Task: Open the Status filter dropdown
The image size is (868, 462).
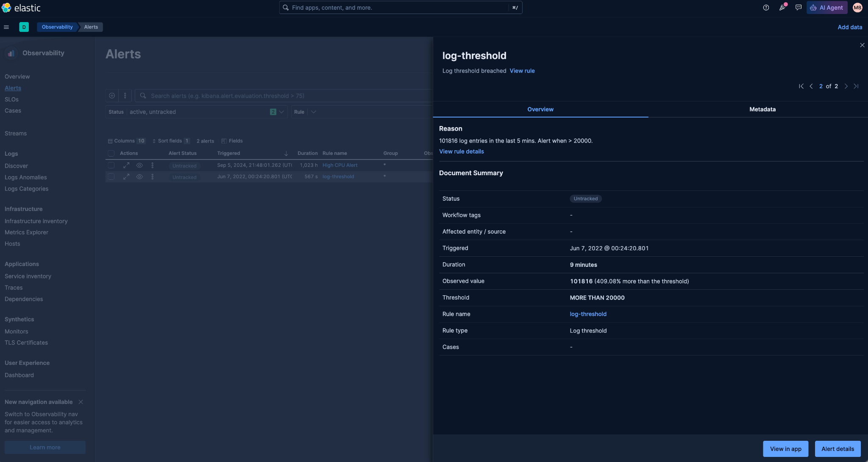Action: pyautogui.click(x=196, y=112)
